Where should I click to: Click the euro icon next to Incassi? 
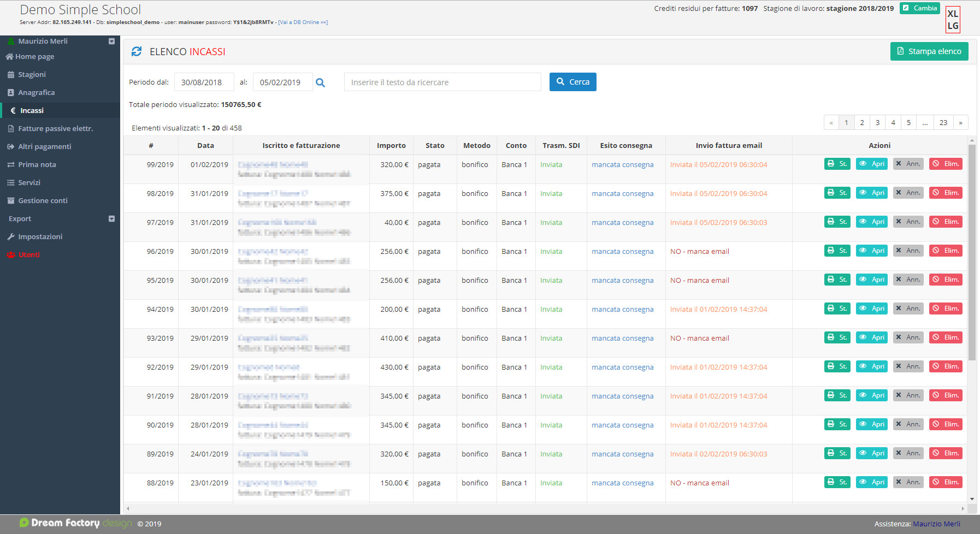click(13, 110)
